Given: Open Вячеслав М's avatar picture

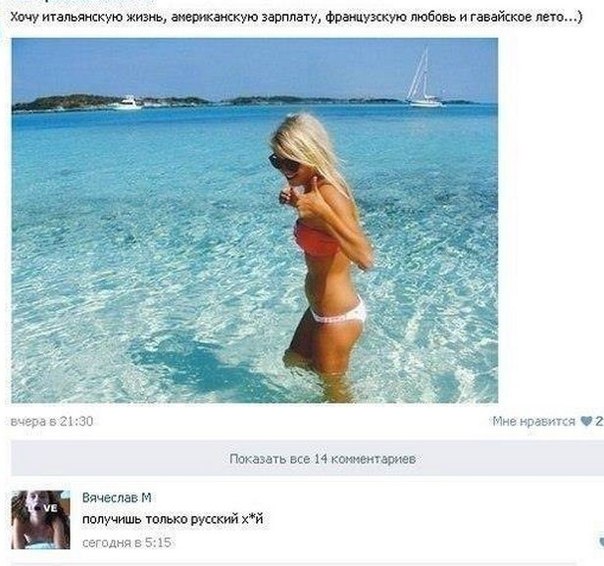Looking at the screenshot, I should [41, 519].
